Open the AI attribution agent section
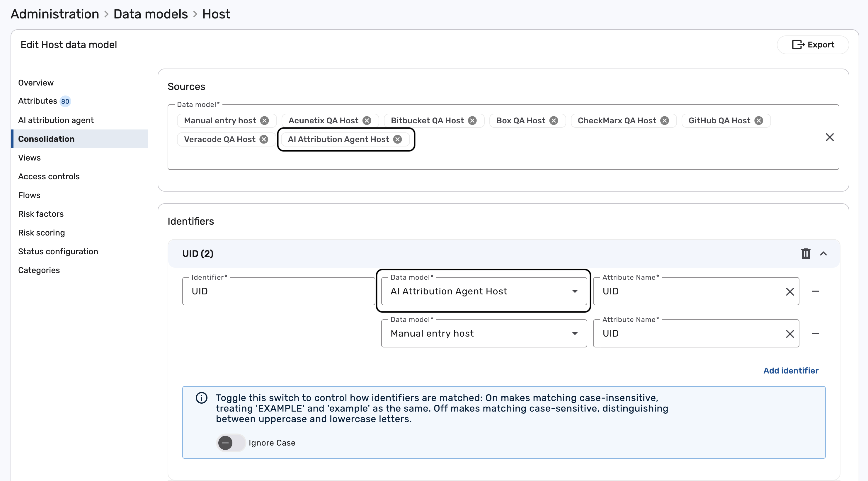Screen dimensions: 868x481 (56, 120)
